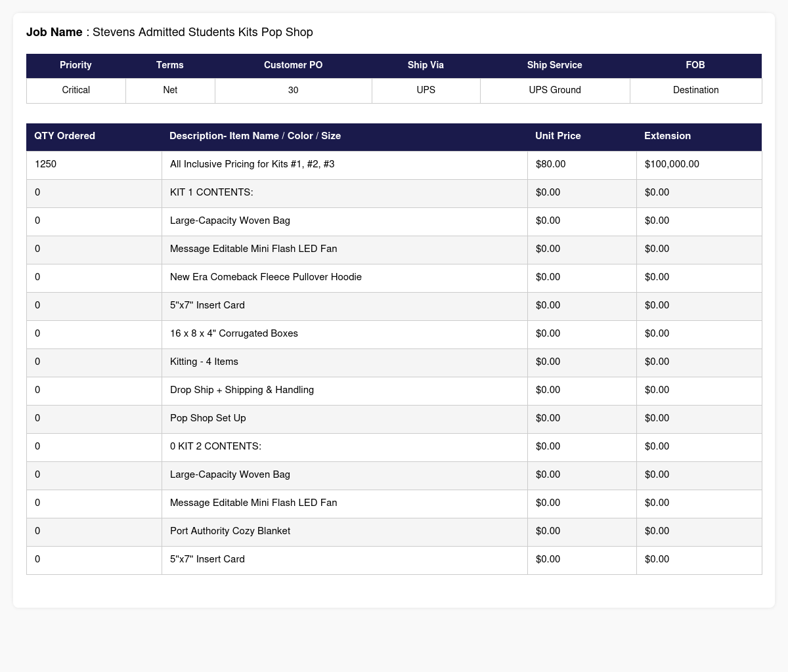Click the Kitting - 4 Items row
788x672 pixels.
[394, 362]
